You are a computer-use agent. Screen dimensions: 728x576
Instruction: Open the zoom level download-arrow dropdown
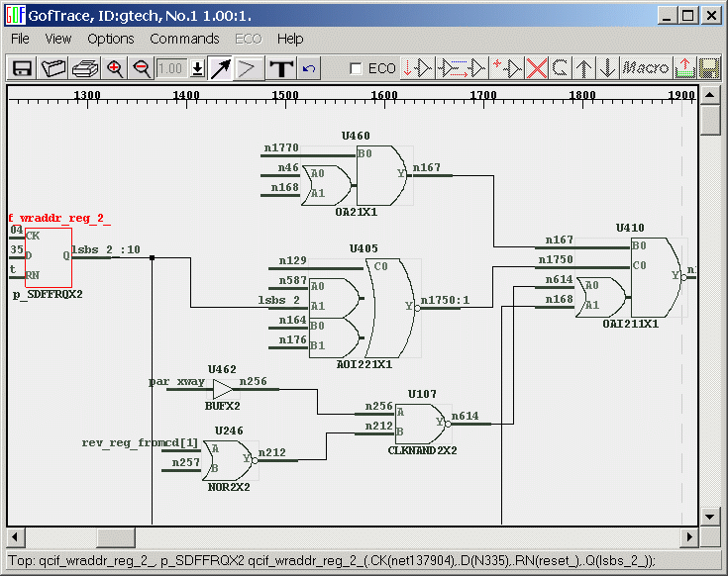click(197, 68)
